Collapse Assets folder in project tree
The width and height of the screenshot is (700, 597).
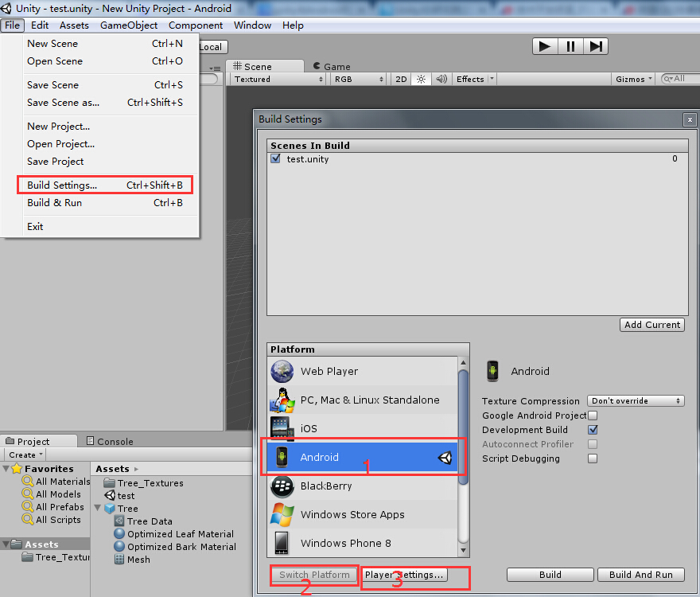(6, 544)
